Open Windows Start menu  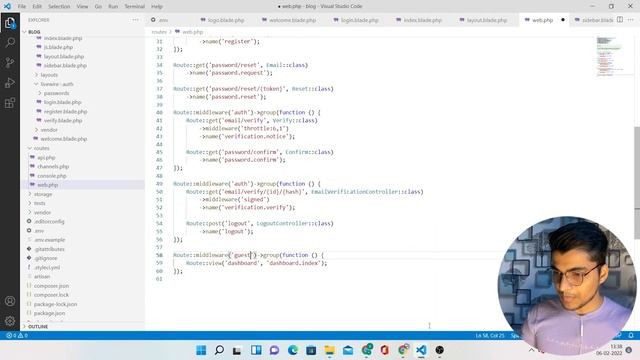[x=201, y=350]
